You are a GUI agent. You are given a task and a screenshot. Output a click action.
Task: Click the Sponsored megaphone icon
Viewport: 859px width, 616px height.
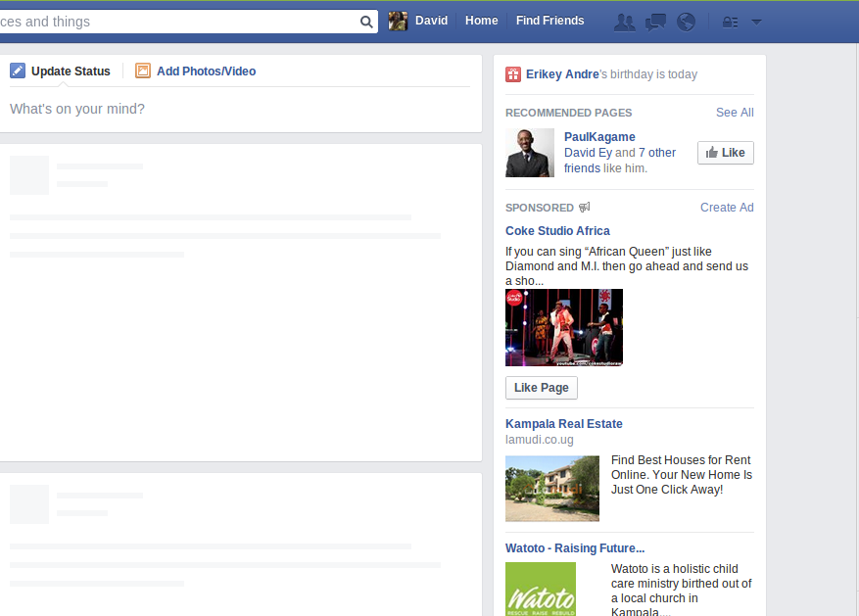pos(585,207)
